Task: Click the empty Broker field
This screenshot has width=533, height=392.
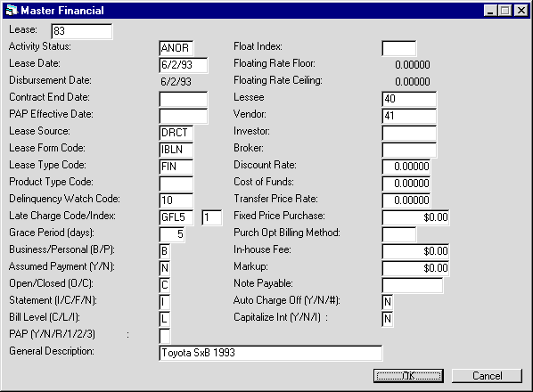Action: [409, 150]
